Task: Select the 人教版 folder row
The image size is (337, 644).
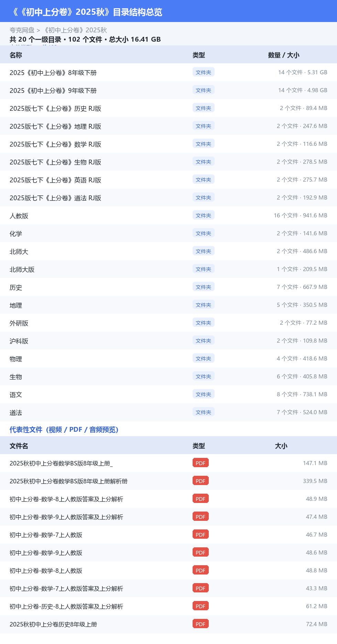Action: tap(168, 216)
